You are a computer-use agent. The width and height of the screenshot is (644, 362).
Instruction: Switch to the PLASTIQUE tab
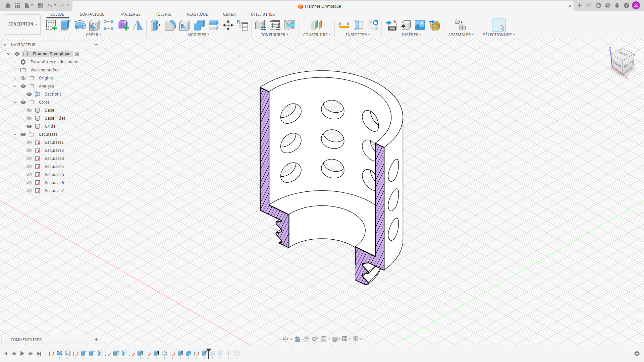tap(197, 14)
